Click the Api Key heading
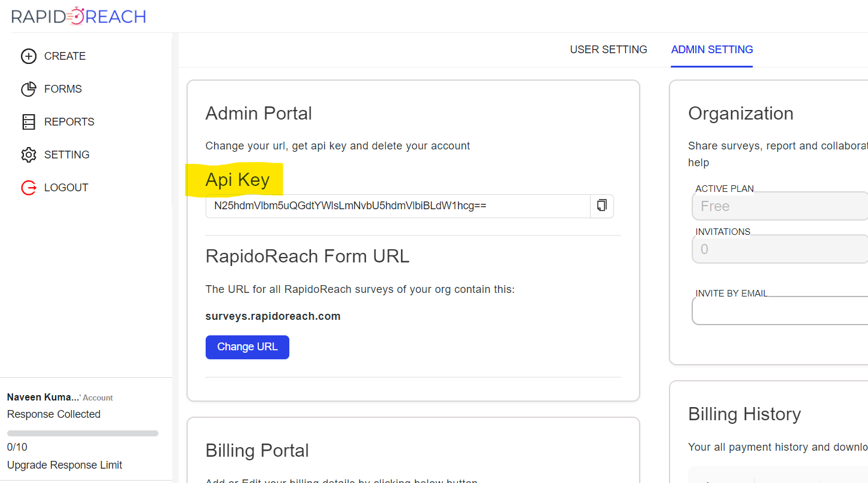Image resolution: width=868 pixels, height=483 pixels. [x=237, y=180]
